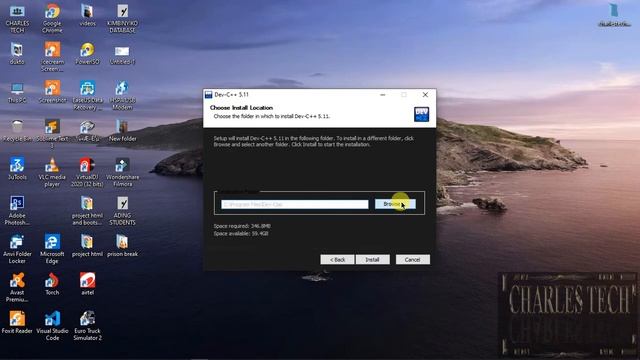
Task: Click the Browse button in the installer
Action: pos(395,204)
